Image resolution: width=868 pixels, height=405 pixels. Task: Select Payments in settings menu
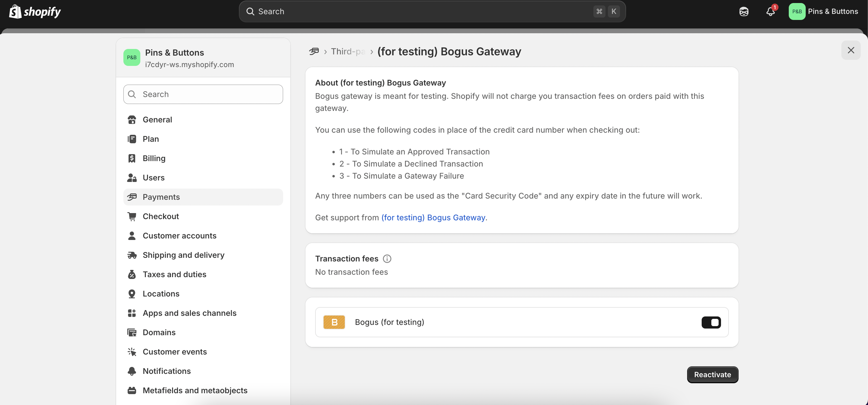161,197
